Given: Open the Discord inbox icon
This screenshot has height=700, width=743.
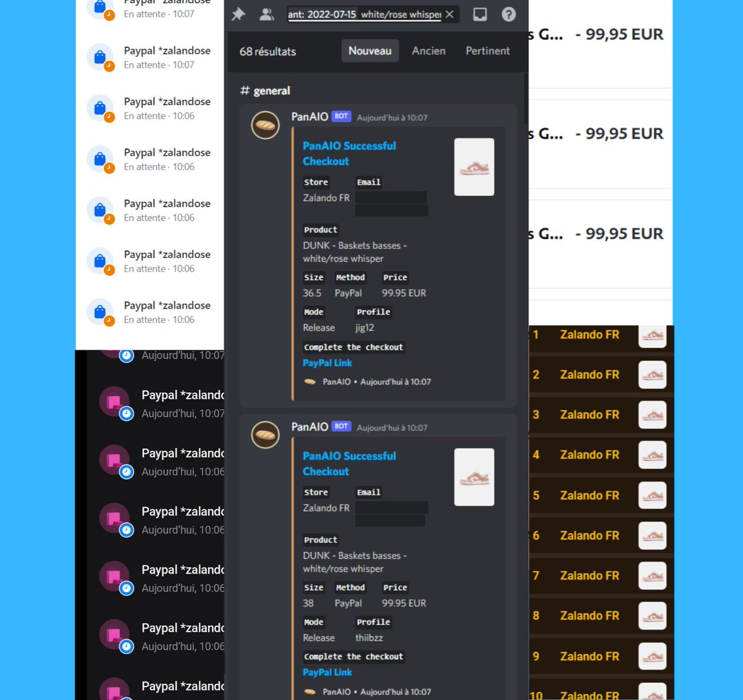Looking at the screenshot, I should pos(480,14).
